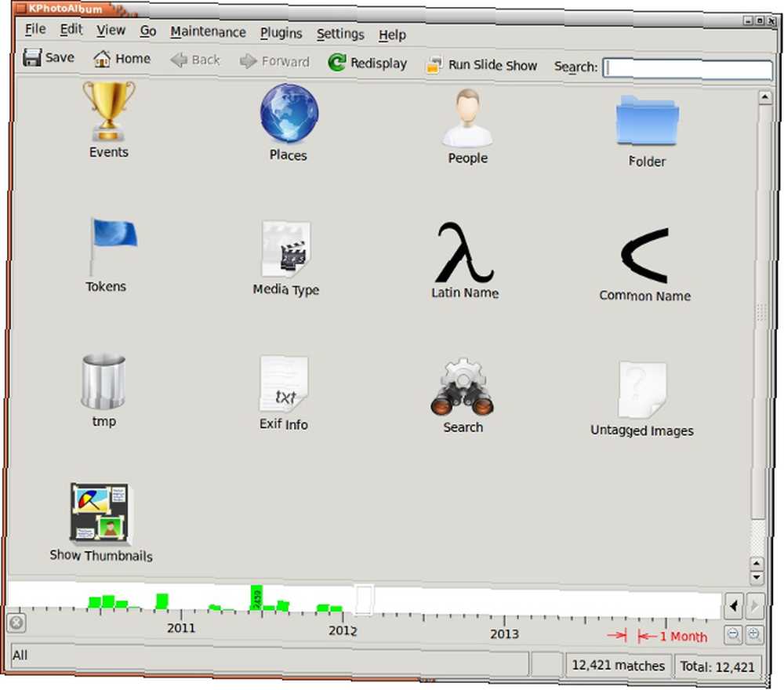Click the 12,421 matches status entry
This screenshot has height=690, width=784.
tap(618, 666)
